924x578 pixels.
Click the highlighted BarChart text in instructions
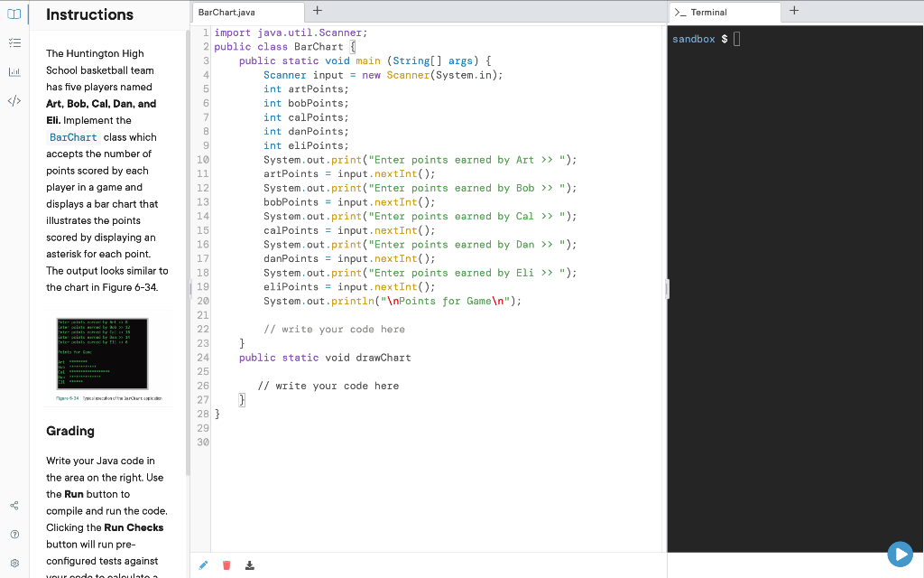click(72, 137)
